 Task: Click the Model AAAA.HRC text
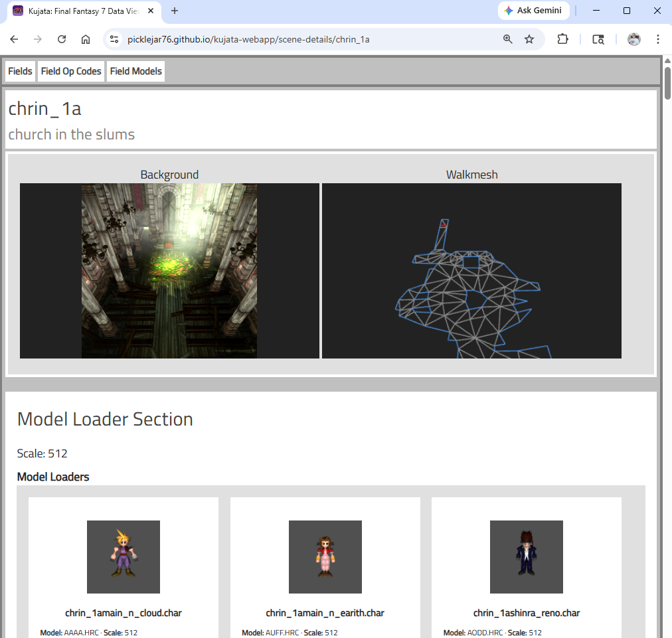point(69,633)
